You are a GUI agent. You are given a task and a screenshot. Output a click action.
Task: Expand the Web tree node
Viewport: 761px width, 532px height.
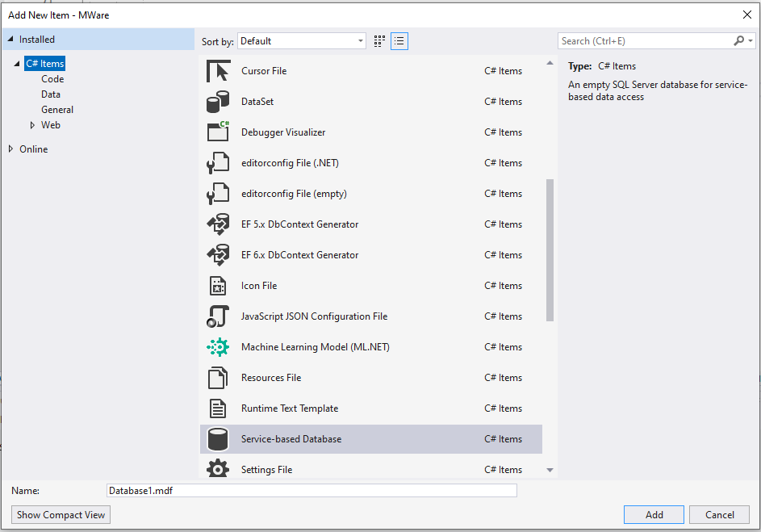coord(32,125)
